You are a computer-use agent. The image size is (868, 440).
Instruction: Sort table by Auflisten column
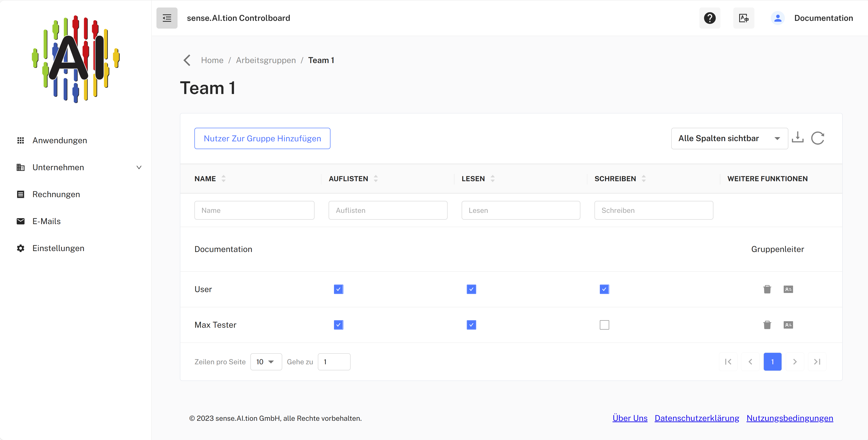coord(376,179)
